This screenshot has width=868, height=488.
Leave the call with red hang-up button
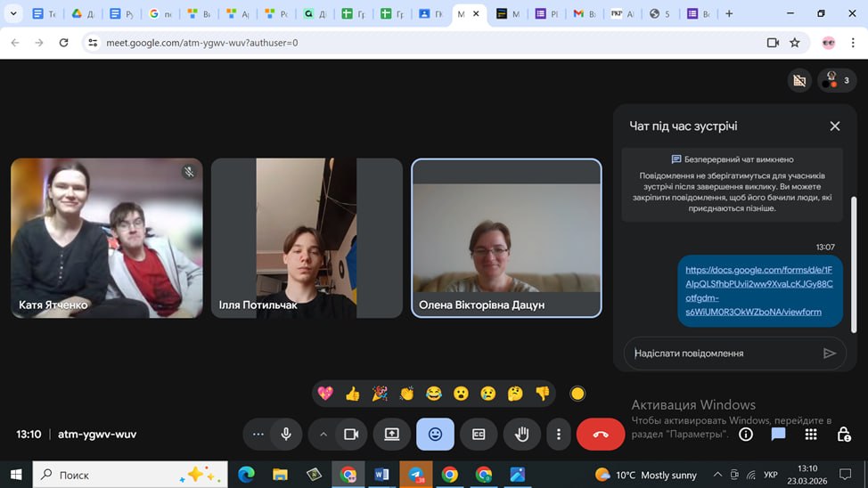601,435
